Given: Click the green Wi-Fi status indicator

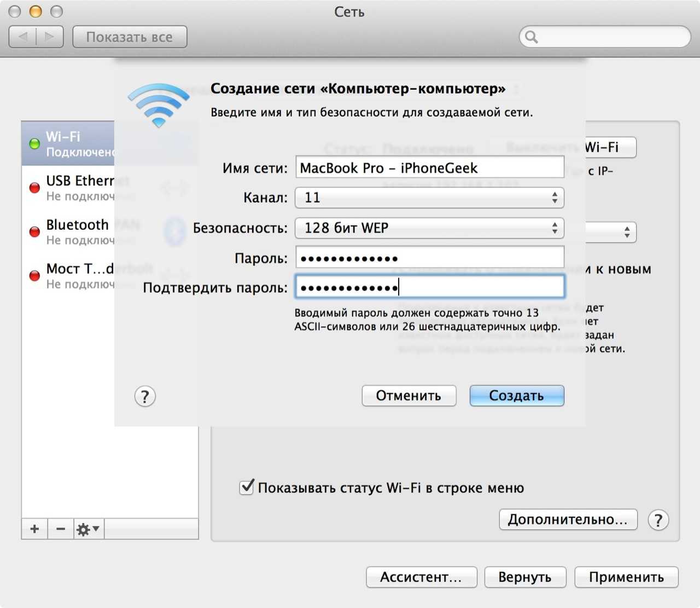Looking at the screenshot, I should pos(34,143).
